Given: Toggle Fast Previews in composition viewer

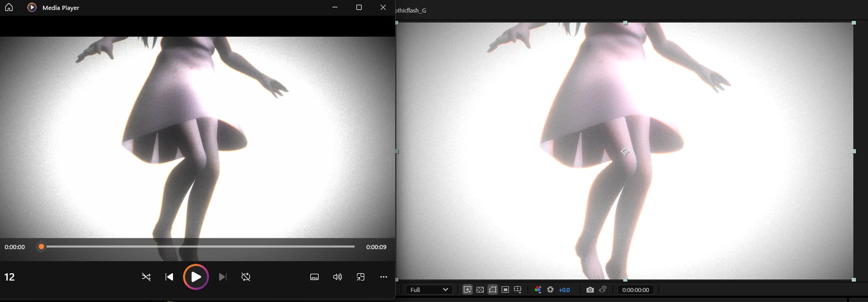Looking at the screenshot, I should pos(468,289).
